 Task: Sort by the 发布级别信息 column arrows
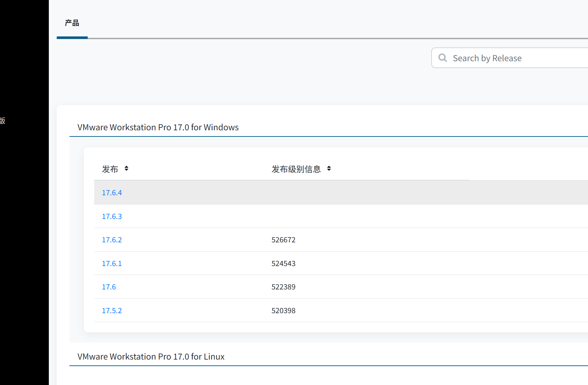click(329, 168)
